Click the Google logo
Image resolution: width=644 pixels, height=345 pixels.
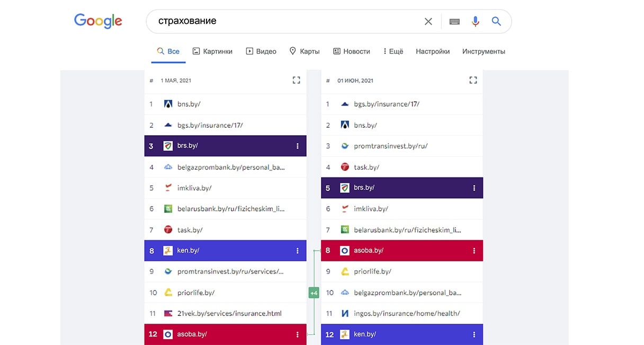click(98, 21)
